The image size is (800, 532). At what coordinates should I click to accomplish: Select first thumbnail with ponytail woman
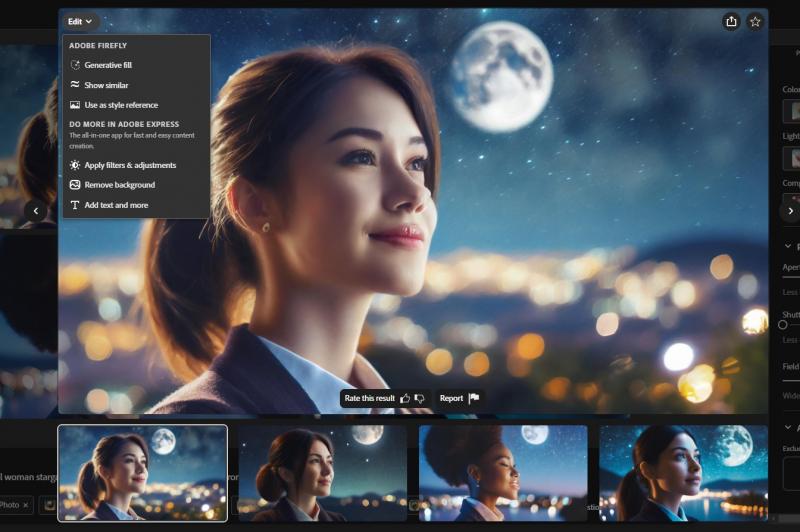click(143, 473)
